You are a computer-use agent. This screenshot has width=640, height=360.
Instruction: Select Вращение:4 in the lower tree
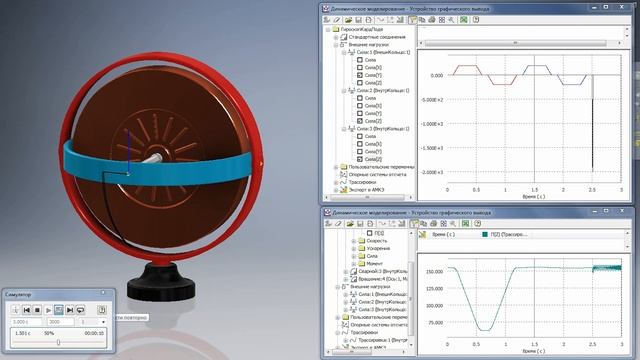(383, 279)
